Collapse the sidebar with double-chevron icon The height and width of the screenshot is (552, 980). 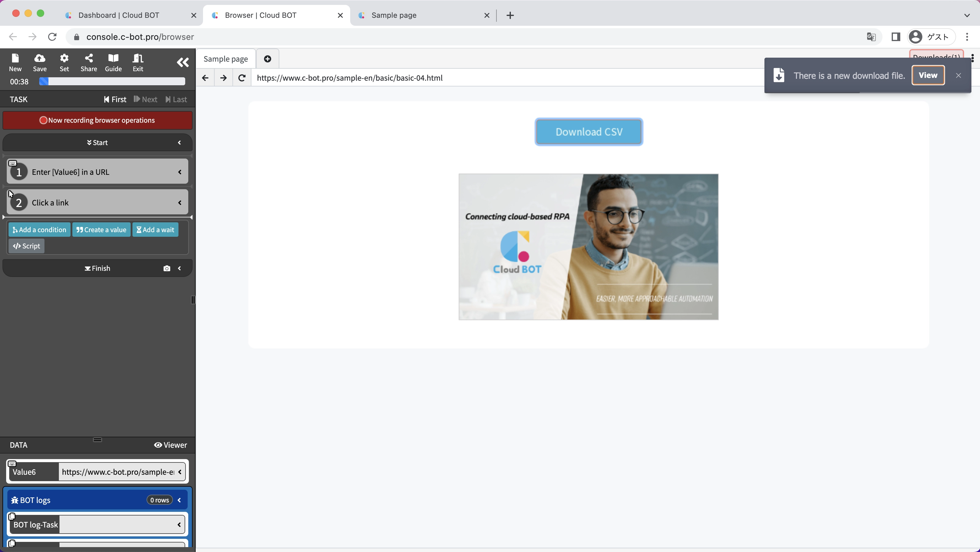183,62
